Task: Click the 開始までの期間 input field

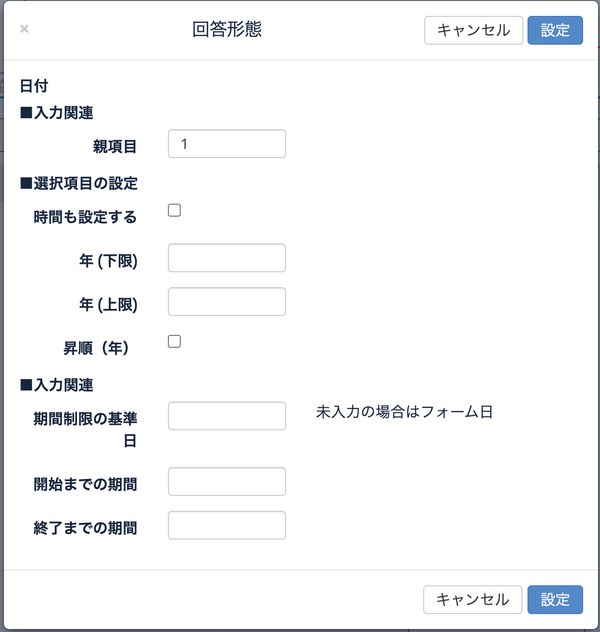Action: pos(227,481)
